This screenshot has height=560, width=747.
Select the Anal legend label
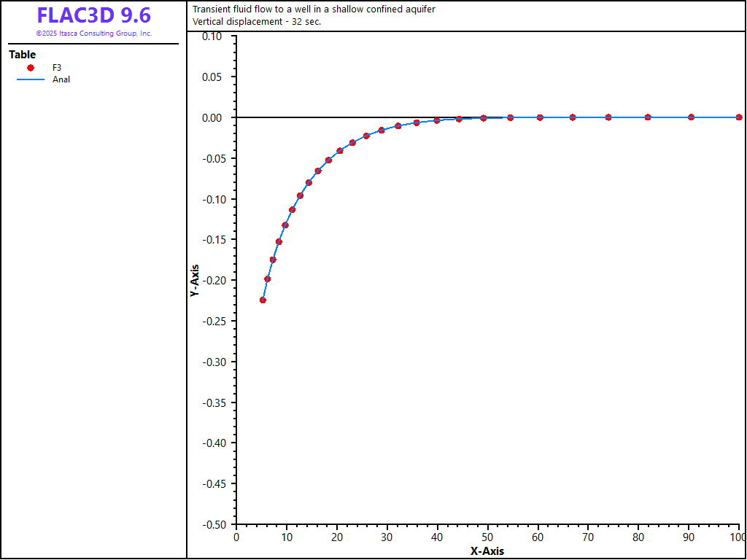pyautogui.click(x=61, y=79)
